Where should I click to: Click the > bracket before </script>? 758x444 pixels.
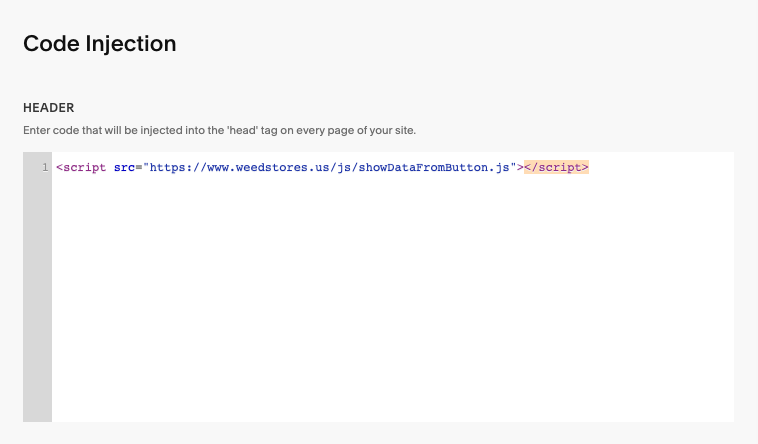coord(520,168)
